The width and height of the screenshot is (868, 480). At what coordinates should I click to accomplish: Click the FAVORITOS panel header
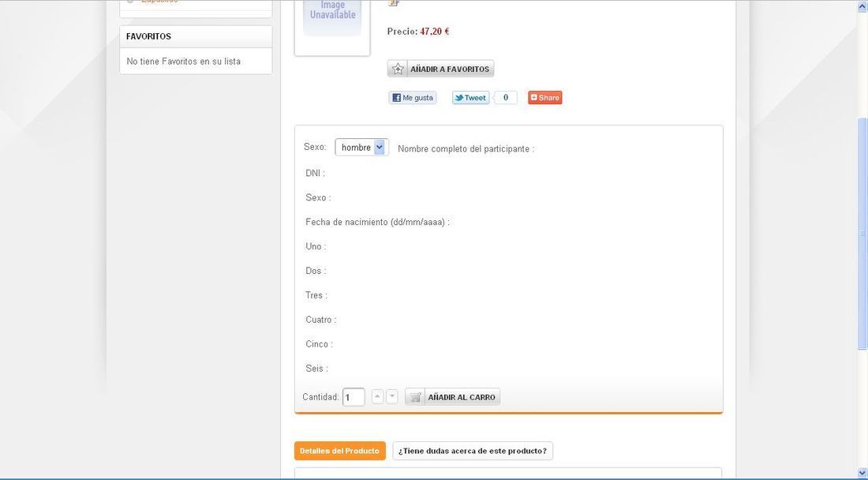(x=196, y=36)
